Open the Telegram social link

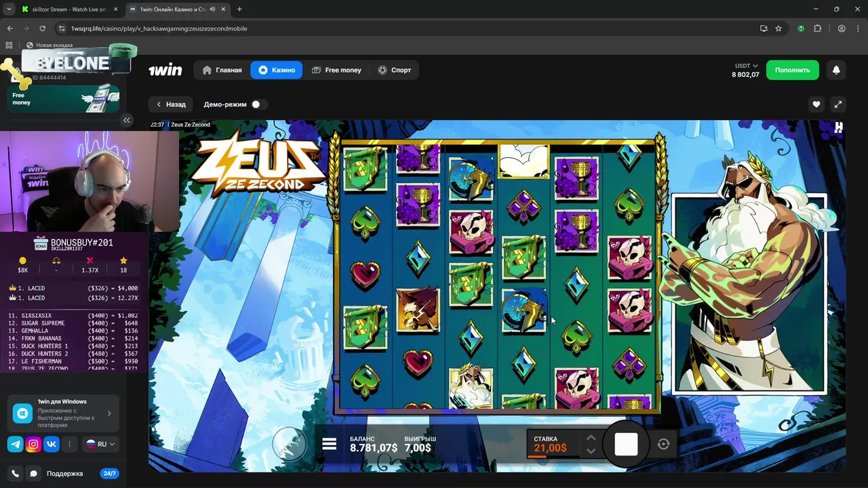point(15,445)
